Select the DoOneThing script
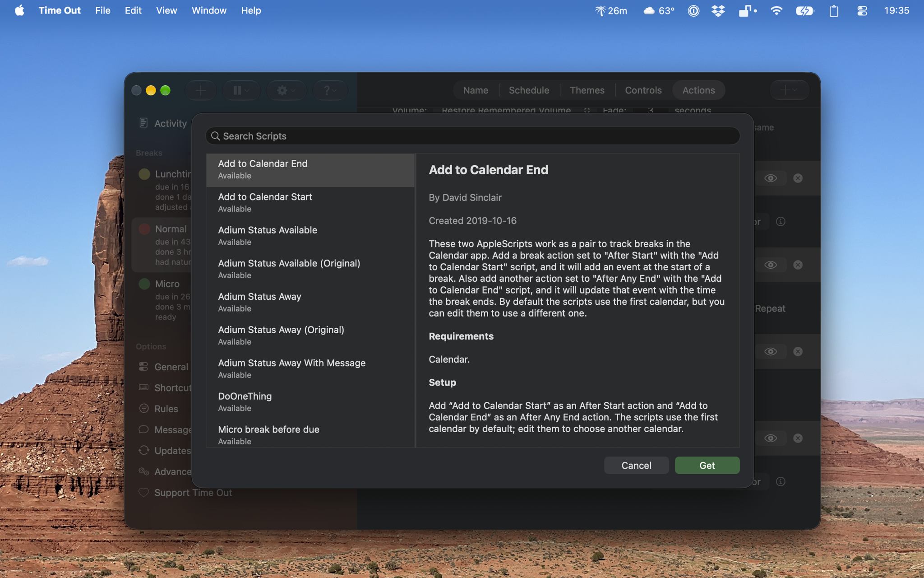Viewport: 924px width, 578px height. click(310, 402)
